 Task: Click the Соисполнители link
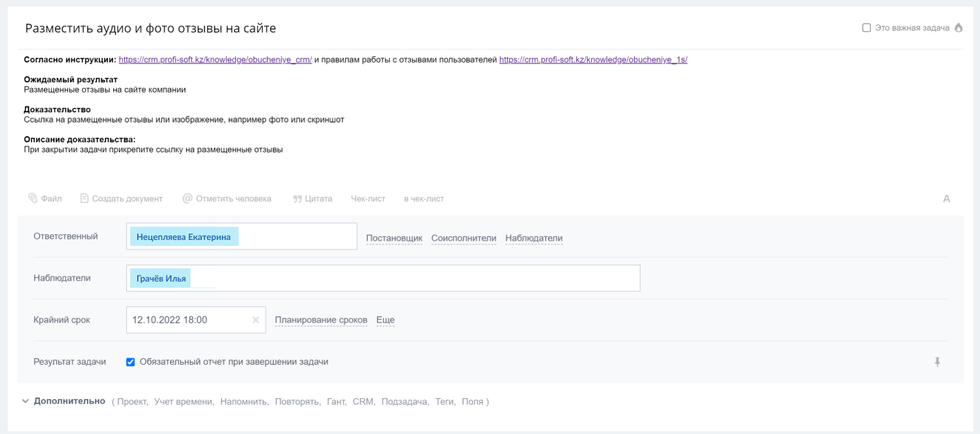tap(463, 239)
